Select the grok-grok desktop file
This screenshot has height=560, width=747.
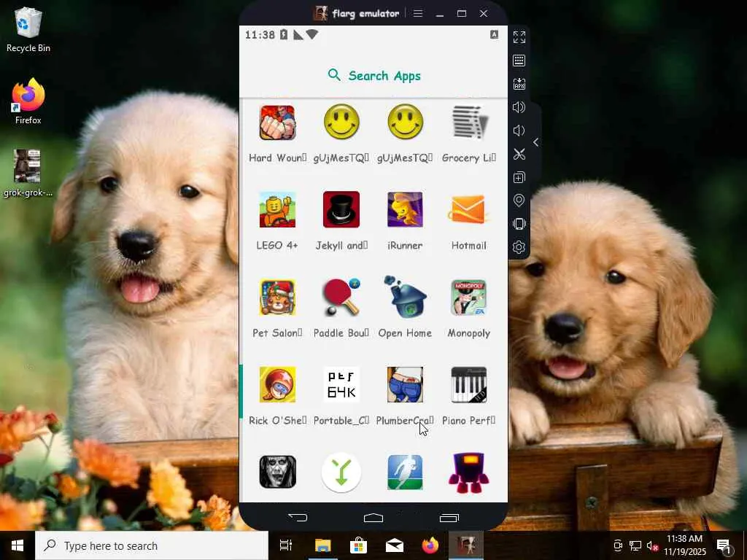tap(28, 174)
